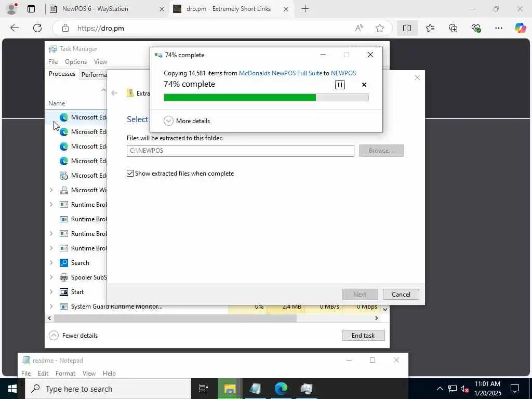This screenshot has width=532, height=399.
Task: Open Collections icon in Edge toolbar
Action: point(453,28)
